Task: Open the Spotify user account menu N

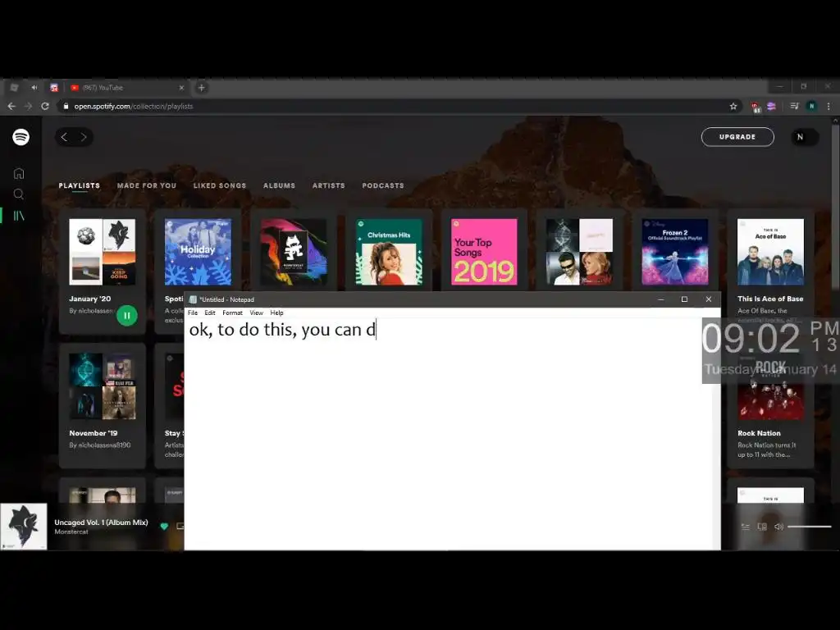Action: 805,137
